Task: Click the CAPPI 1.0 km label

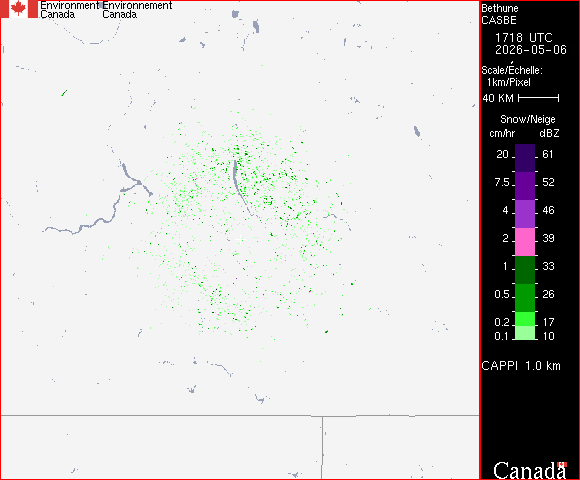Action: coord(521,366)
